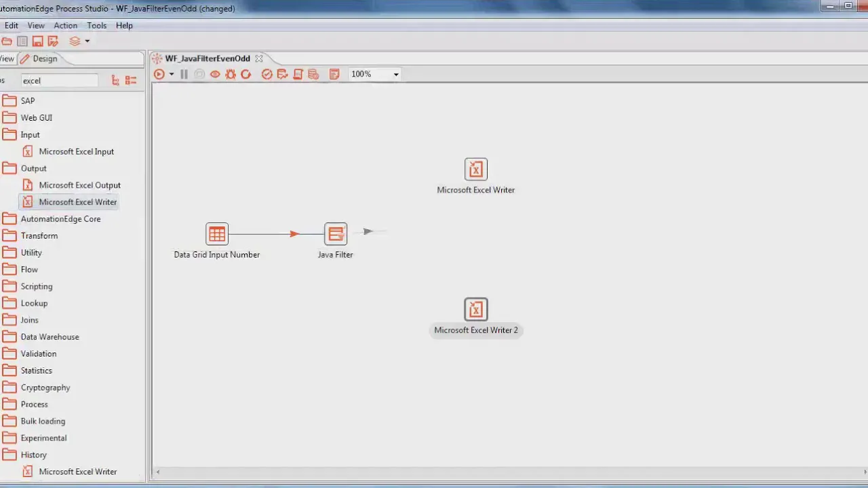The height and width of the screenshot is (488, 868).
Task: Collapse the Output folder
Action: pyautogui.click(x=24, y=168)
